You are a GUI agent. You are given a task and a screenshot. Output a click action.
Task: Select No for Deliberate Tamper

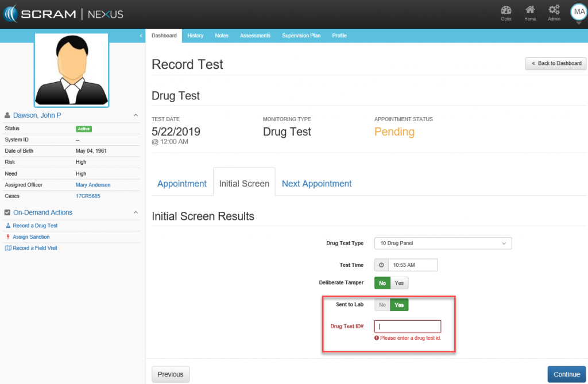382,283
